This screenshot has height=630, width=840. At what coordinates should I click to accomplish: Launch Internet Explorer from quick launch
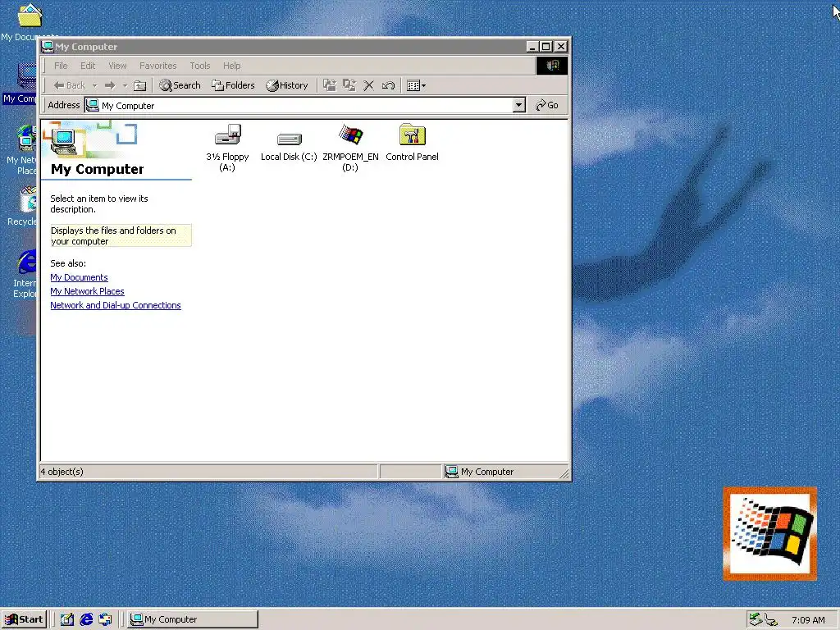[x=86, y=619]
